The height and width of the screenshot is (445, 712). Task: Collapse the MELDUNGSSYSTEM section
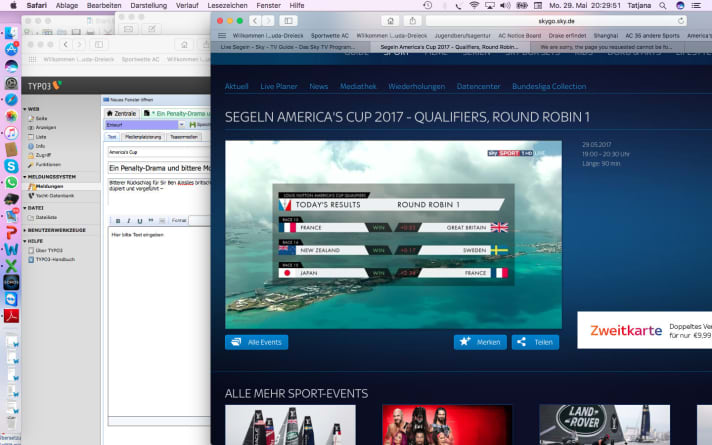(25, 177)
